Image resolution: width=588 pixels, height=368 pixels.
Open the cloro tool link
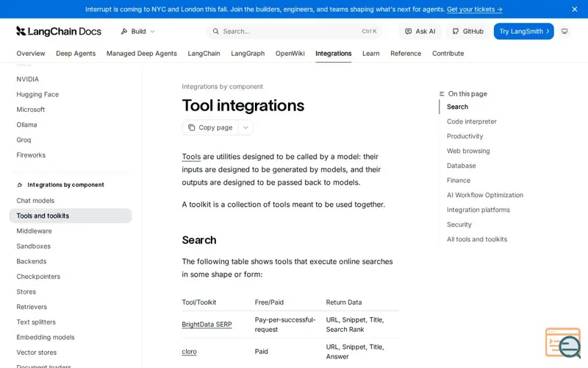(189, 352)
